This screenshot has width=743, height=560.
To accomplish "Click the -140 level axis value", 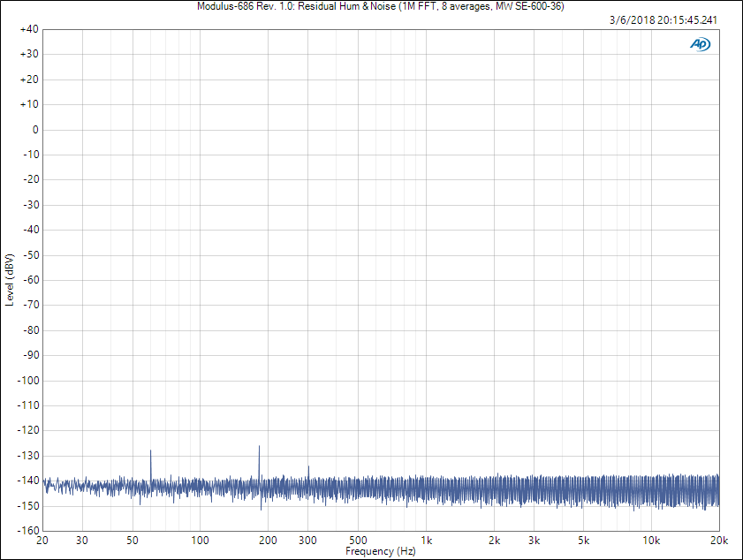I will (x=28, y=481).
